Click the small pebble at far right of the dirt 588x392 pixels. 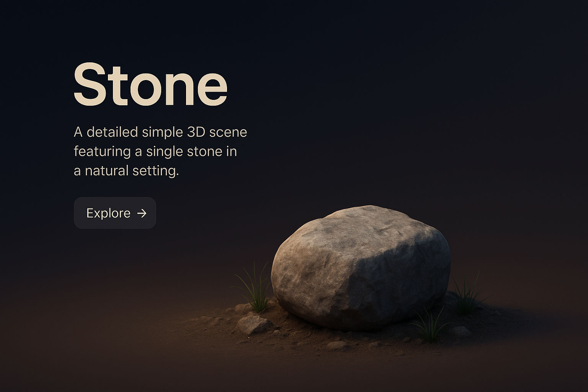click(x=461, y=331)
